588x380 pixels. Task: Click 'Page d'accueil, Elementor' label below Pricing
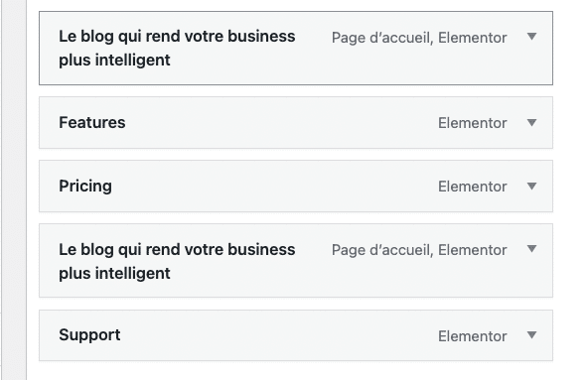tap(419, 250)
